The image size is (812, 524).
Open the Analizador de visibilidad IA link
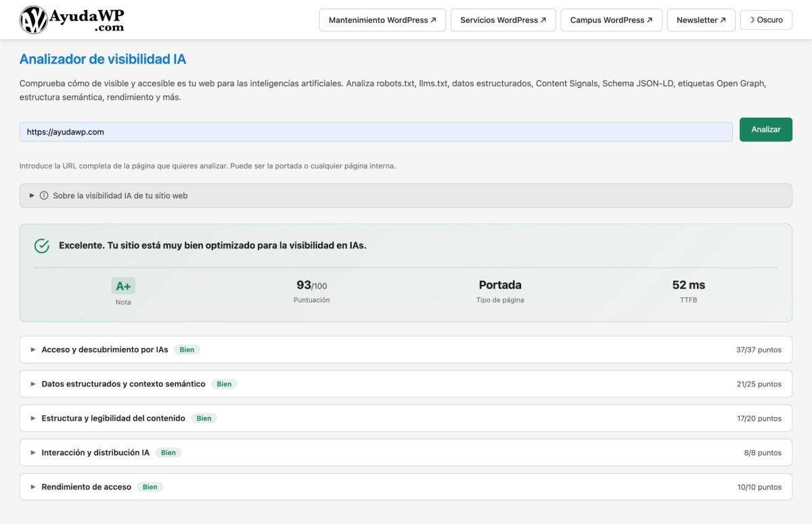102,59
